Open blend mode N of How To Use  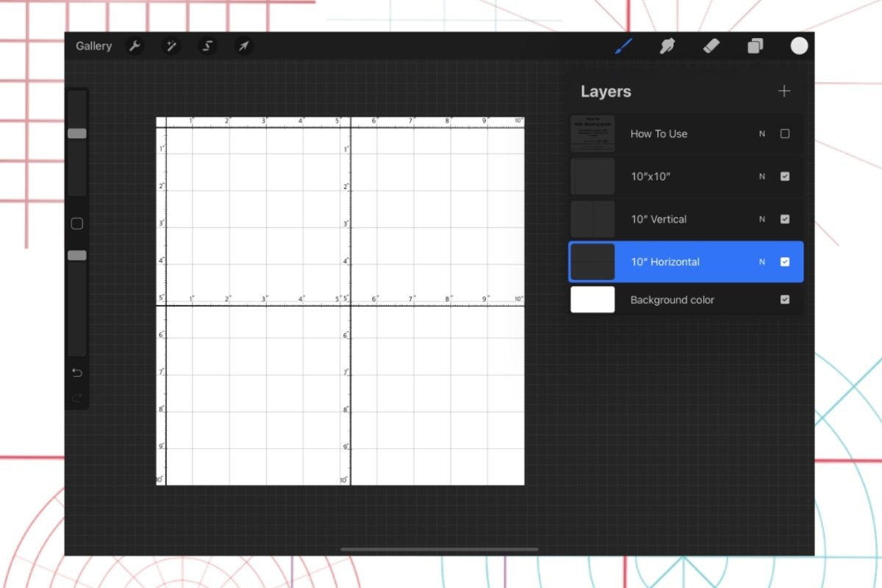(762, 134)
